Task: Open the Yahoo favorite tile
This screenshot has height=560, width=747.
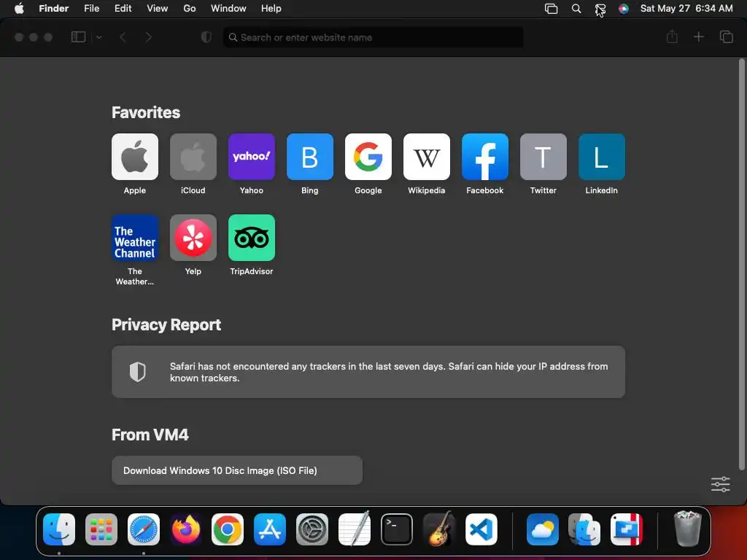Action: click(252, 157)
